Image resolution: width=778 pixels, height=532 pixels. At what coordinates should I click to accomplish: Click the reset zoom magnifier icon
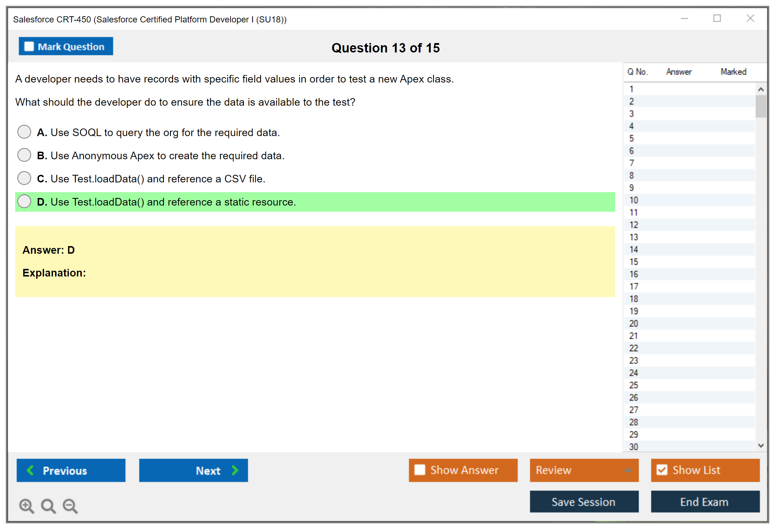click(48, 506)
